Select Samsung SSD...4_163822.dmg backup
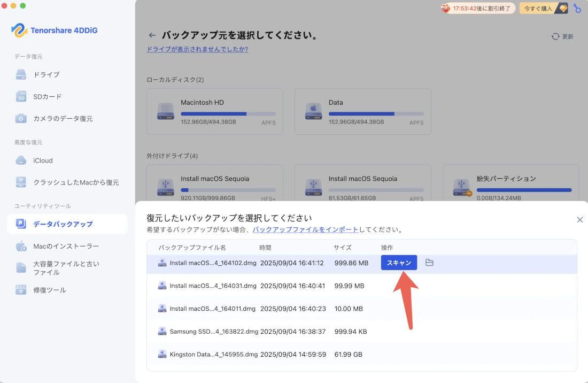 pyautogui.click(x=362, y=332)
